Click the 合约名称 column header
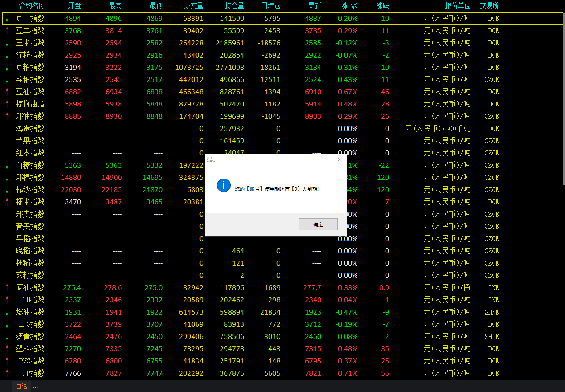Screen dimensions: 565x392 (x=32, y=6)
